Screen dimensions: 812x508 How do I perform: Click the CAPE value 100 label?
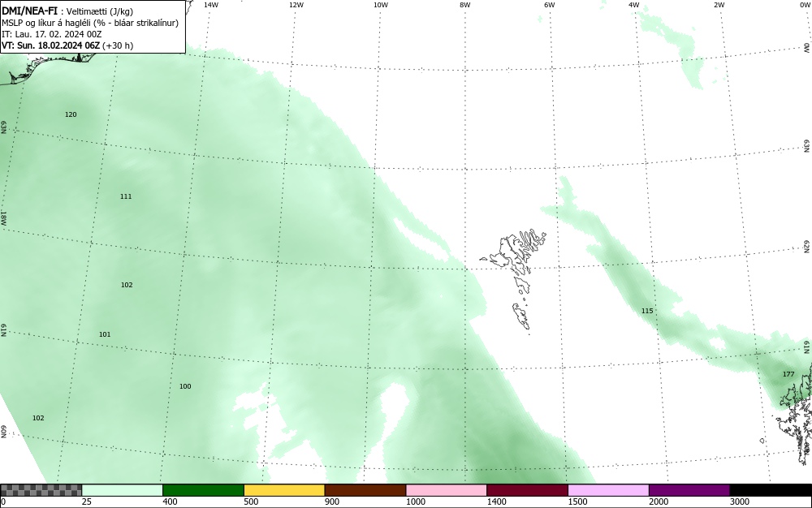click(185, 386)
